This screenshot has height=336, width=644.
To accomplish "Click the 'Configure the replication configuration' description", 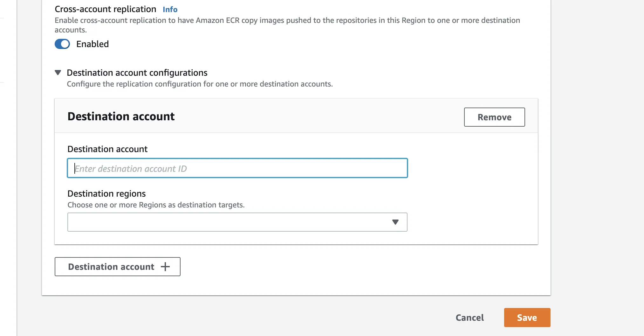I will tap(200, 84).
